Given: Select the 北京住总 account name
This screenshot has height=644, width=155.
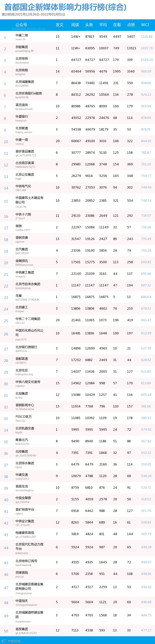Looking at the screenshot, I should [22, 370].
